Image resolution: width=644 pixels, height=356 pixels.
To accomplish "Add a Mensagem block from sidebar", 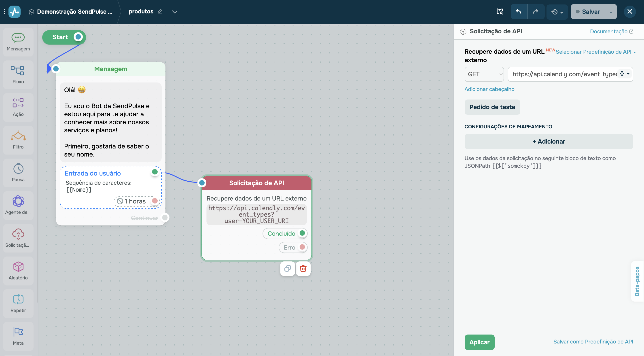I will [18, 42].
